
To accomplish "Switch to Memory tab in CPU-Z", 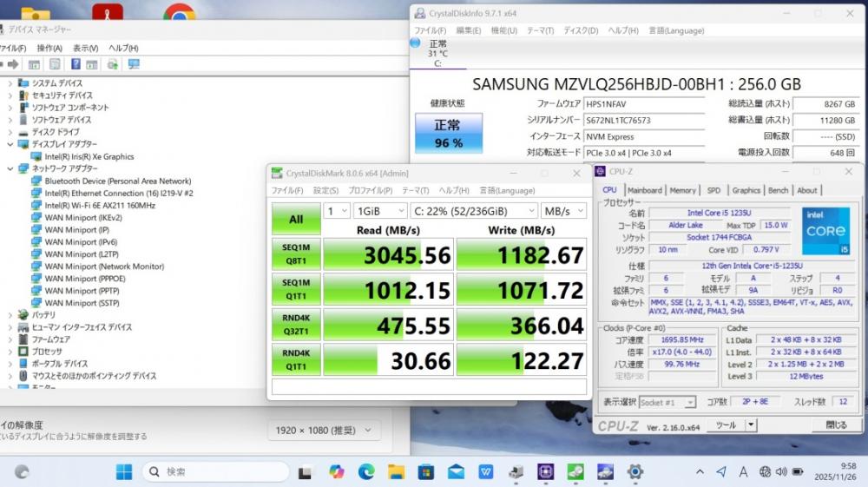I will click(x=682, y=190).
